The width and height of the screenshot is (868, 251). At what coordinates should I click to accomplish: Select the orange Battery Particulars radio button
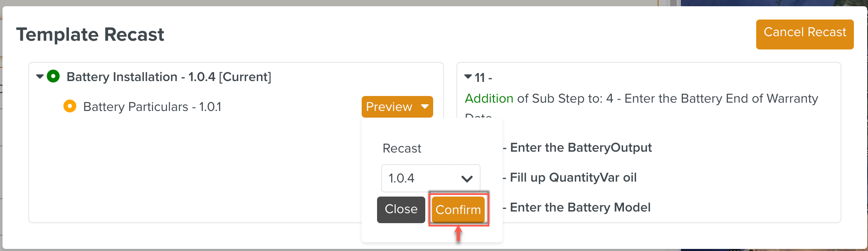click(70, 106)
